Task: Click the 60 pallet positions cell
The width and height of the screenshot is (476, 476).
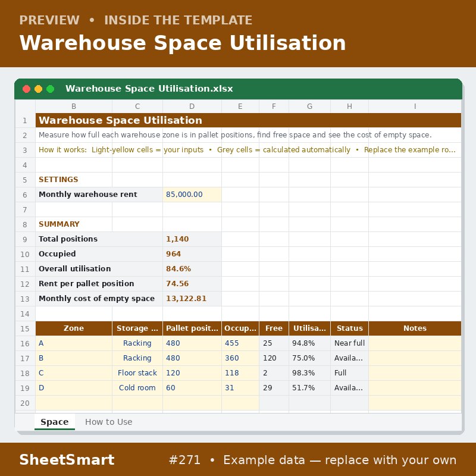Action: 192,388
